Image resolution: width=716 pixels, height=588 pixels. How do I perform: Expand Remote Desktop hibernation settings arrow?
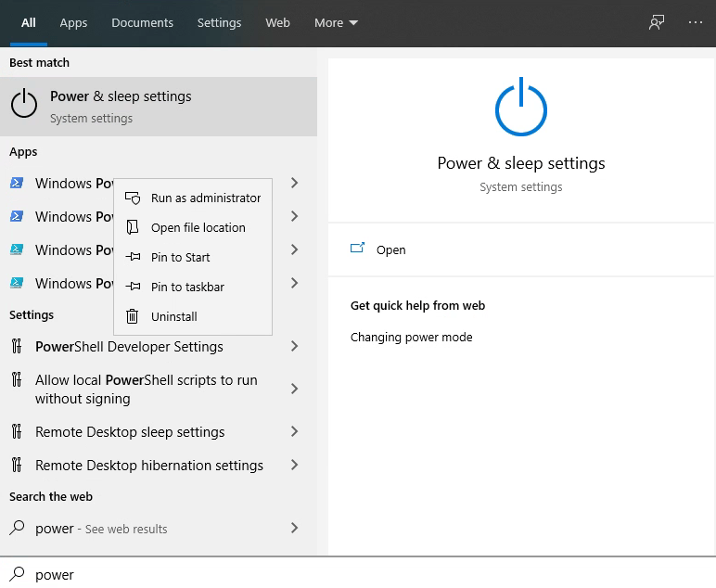click(295, 465)
